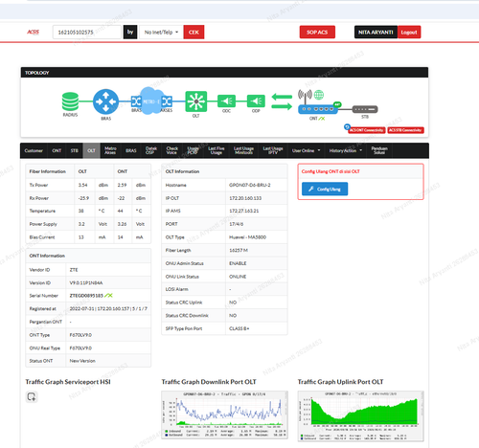
Task: Click the METRO-E cloud icon
Action: pos(151,101)
